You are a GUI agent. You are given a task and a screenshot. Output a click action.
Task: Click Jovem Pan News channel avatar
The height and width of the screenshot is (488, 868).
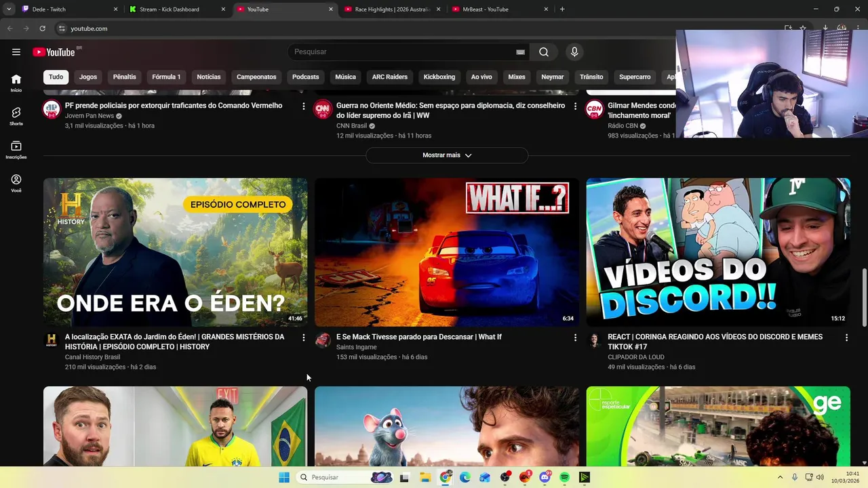pyautogui.click(x=52, y=109)
